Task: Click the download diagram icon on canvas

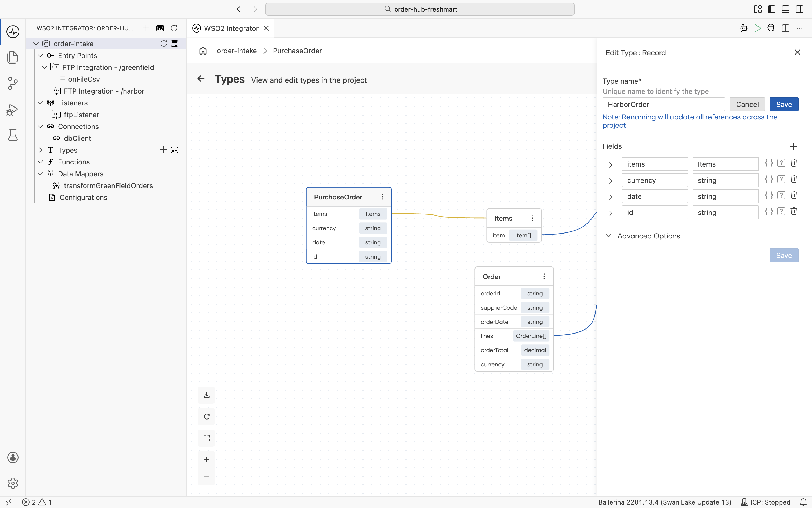Action: coord(207,395)
